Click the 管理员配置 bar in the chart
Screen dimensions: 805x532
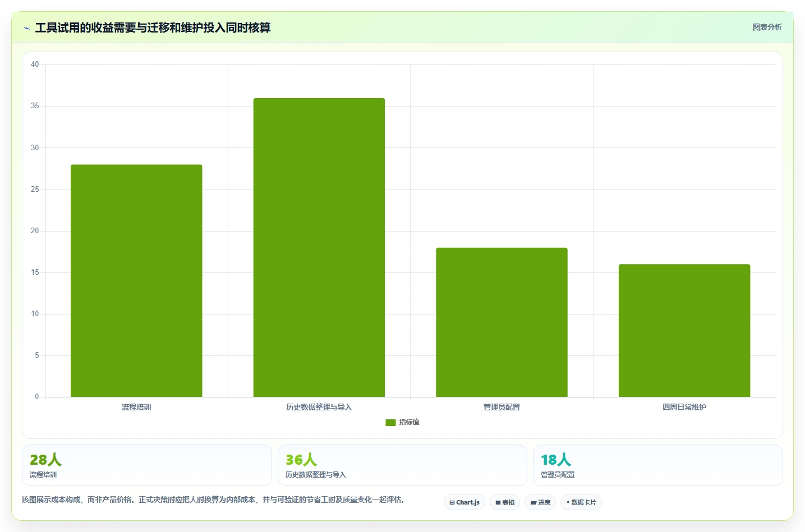tap(502, 322)
